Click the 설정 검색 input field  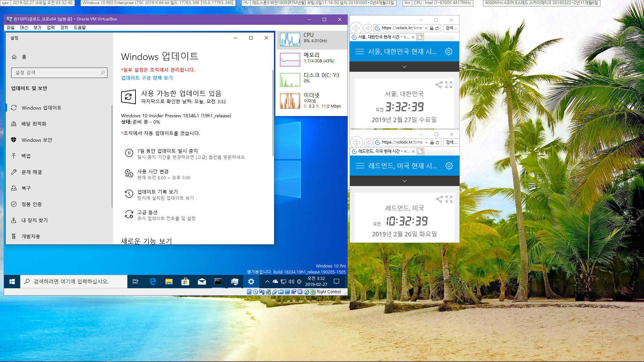pos(59,72)
